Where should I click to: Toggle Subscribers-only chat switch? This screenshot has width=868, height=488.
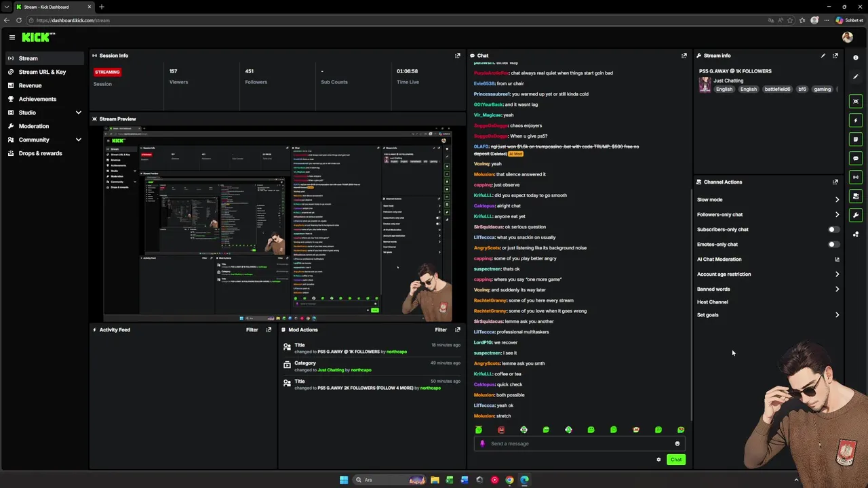(833, 229)
